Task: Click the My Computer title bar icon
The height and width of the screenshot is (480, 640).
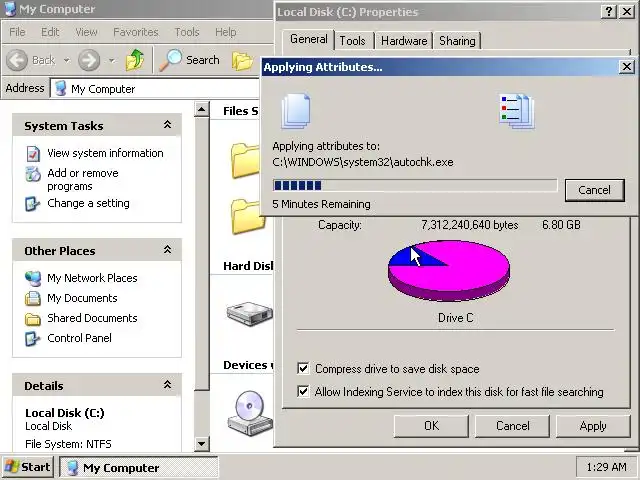Action: (x=10, y=9)
